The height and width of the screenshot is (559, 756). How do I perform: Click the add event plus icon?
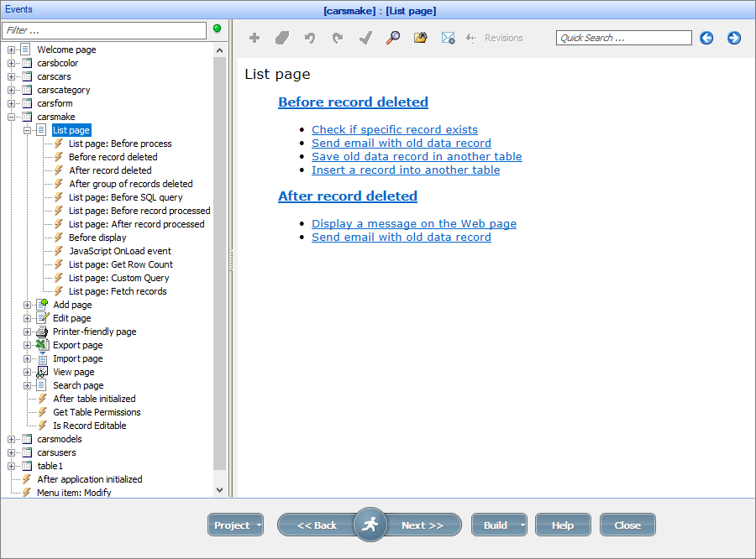[x=255, y=38]
